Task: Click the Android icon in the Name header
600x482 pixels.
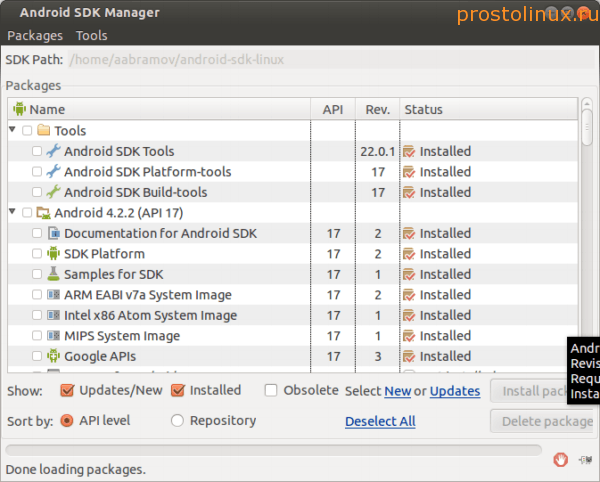Action: click(19, 109)
